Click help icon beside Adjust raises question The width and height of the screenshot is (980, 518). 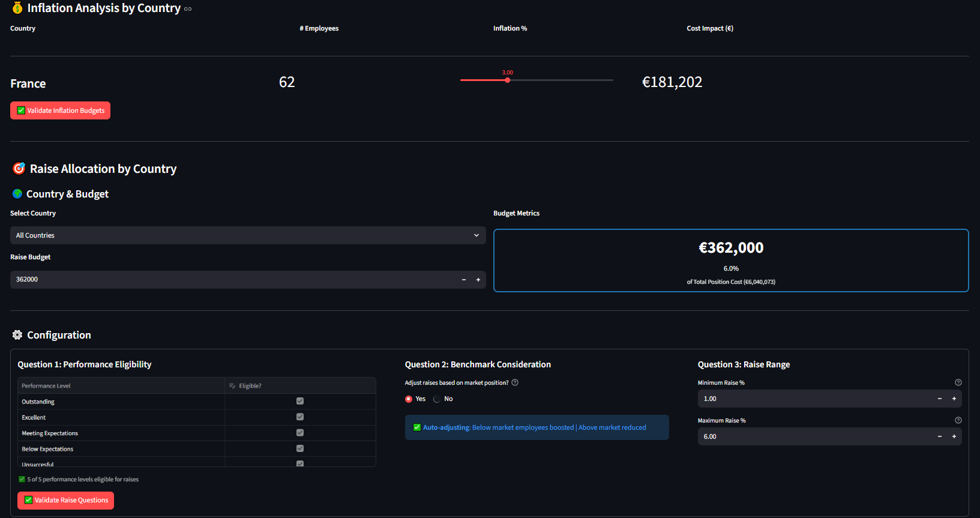tap(515, 382)
